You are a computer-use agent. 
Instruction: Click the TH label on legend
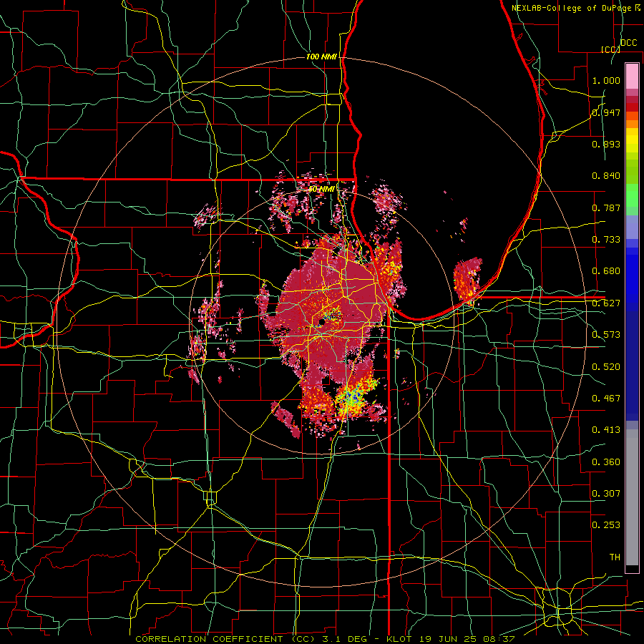615,557
